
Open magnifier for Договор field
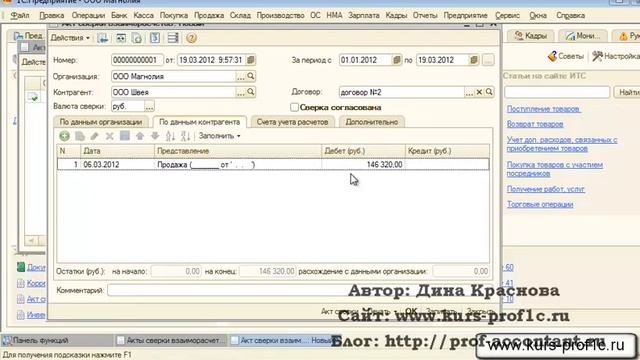coord(489,92)
